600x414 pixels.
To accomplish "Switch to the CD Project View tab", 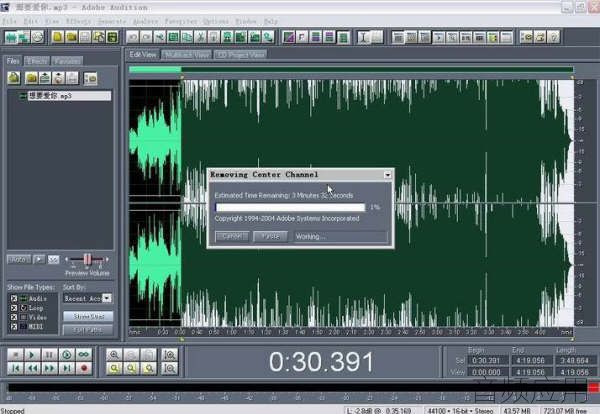I will coord(240,55).
